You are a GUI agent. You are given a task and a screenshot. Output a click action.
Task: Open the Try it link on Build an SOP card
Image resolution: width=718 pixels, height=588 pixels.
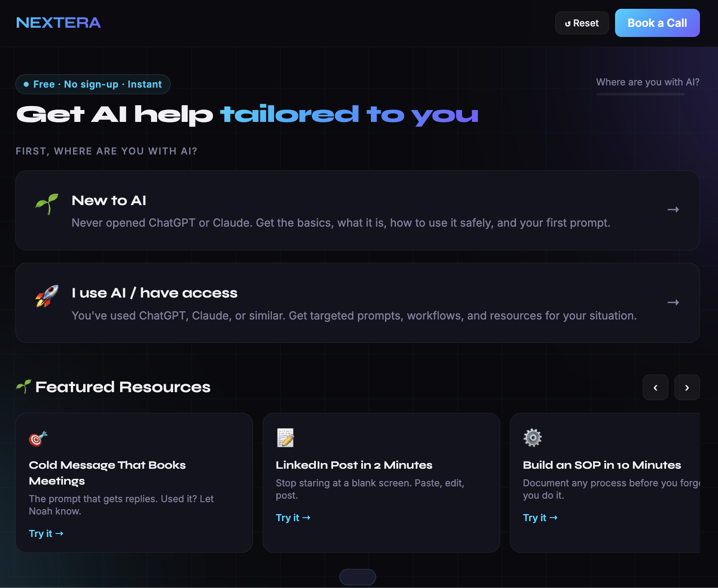coord(540,518)
